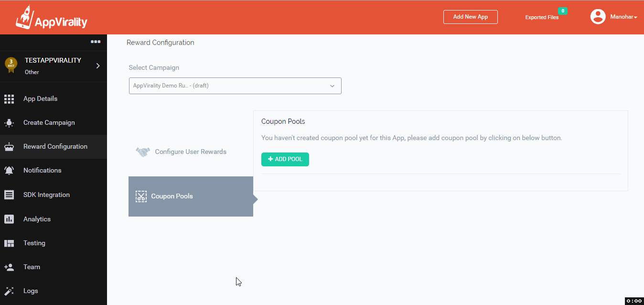This screenshot has width=644, height=305.
Task: Click the handshake icon for user rewards
Action: point(143,152)
